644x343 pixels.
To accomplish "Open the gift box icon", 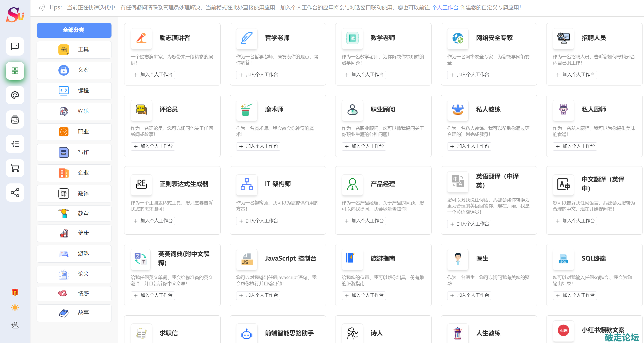I will click(15, 292).
